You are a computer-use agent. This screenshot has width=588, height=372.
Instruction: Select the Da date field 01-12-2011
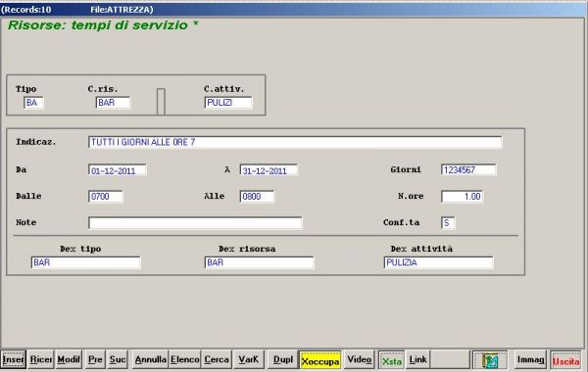coord(118,170)
